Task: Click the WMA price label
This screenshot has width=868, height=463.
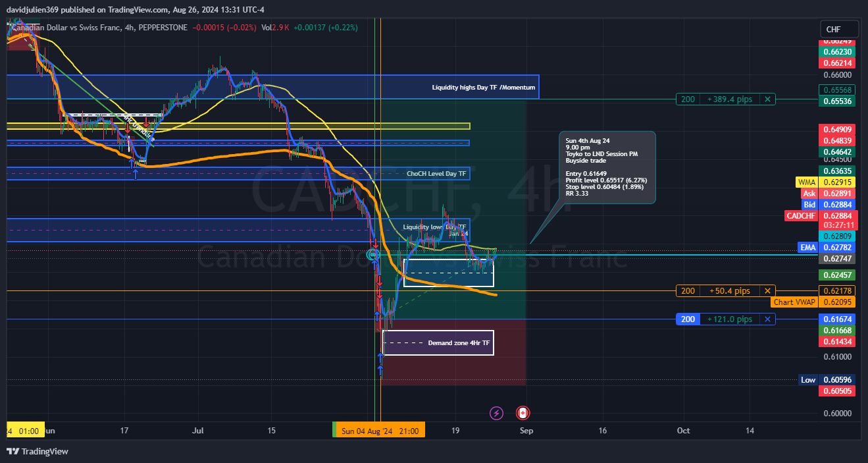Action: 806,182
